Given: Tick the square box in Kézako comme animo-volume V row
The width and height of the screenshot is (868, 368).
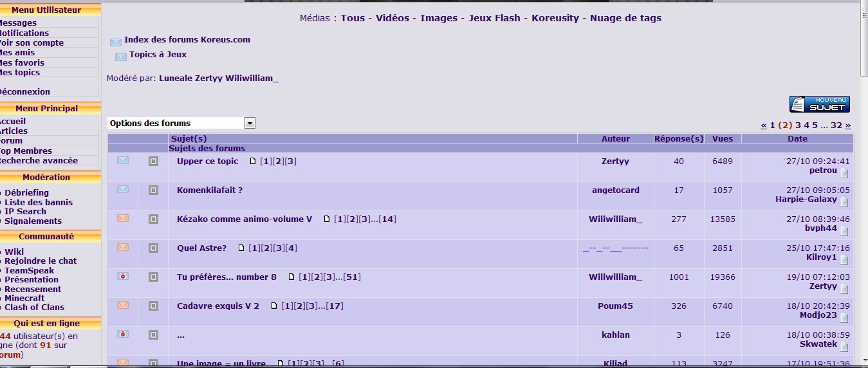Looking at the screenshot, I should pos(153,219).
